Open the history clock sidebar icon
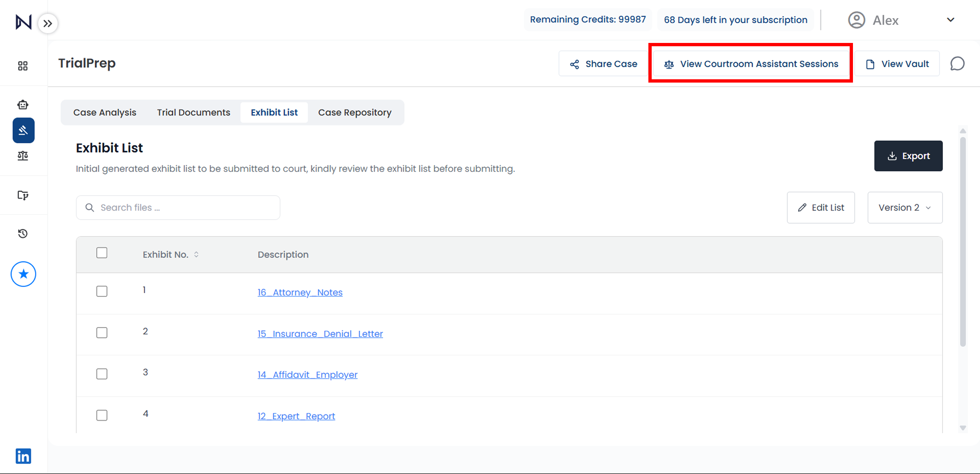 23,234
